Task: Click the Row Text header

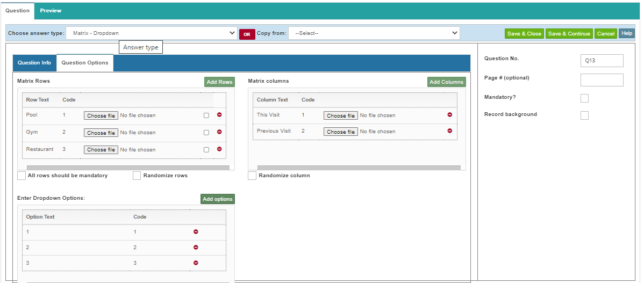Action: coord(38,100)
